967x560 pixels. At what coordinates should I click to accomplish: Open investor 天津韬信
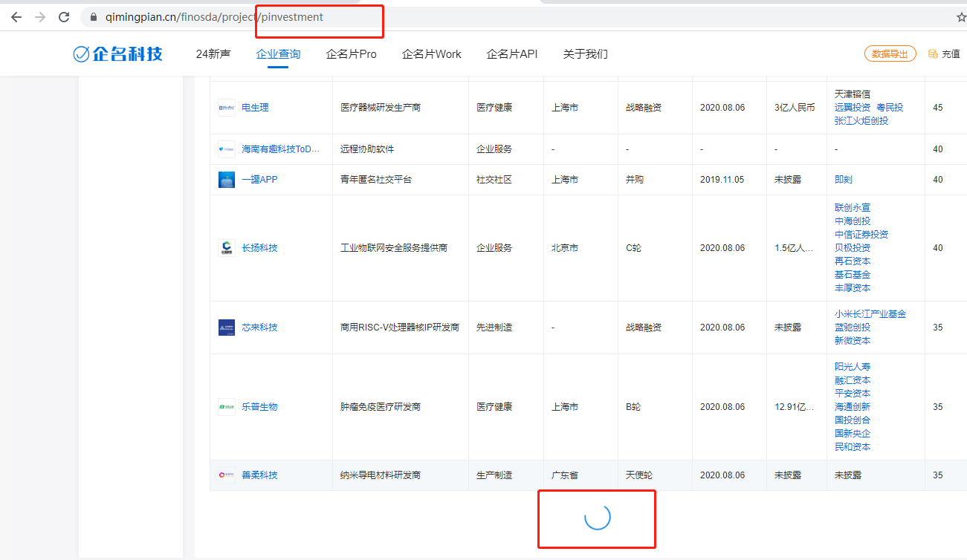(853, 94)
